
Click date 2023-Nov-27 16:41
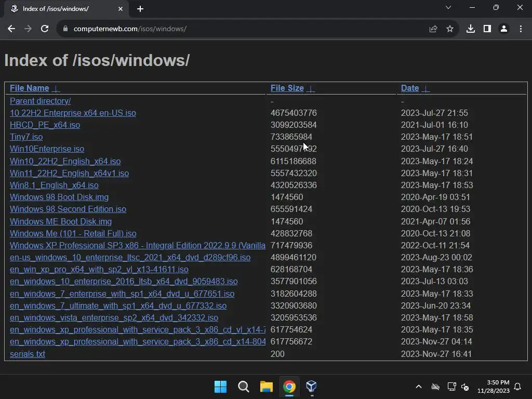coord(436,354)
